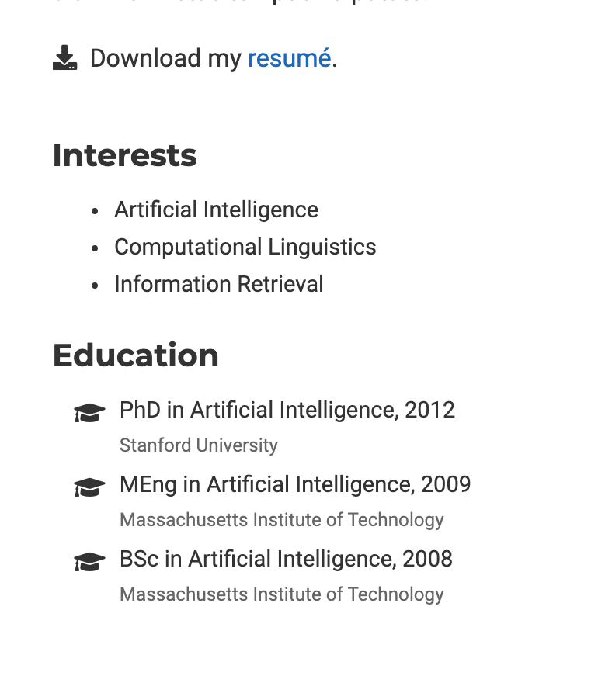Open the resumé download link
The width and height of the screenshot is (612, 700).
coord(290,58)
